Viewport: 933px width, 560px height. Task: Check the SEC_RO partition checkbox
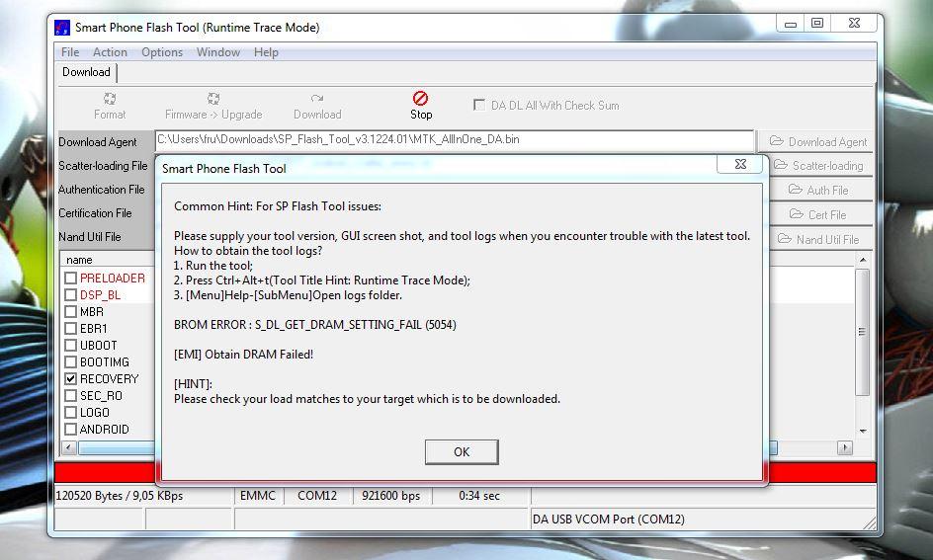pyautogui.click(x=71, y=395)
